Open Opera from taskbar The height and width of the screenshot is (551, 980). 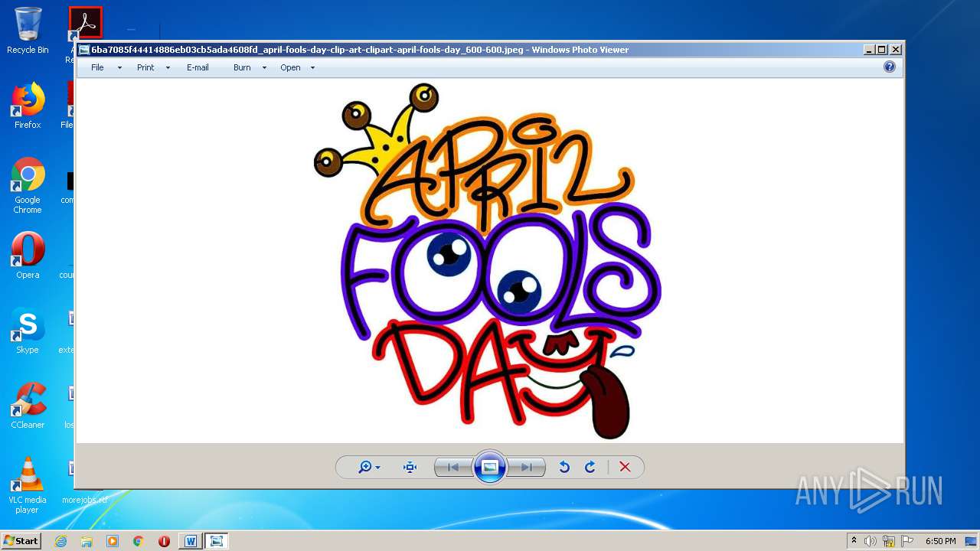tap(164, 541)
